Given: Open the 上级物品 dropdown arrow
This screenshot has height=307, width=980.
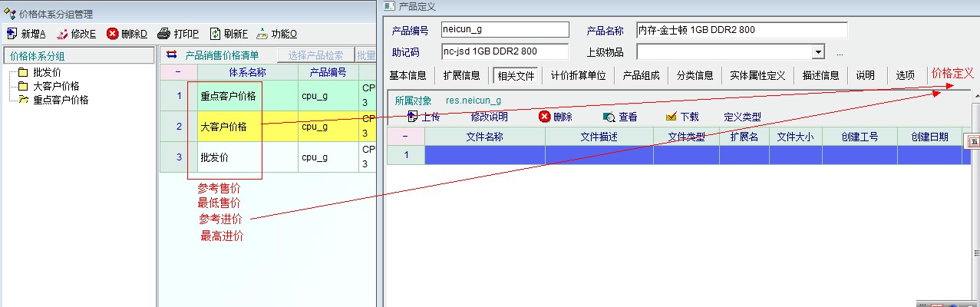Looking at the screenshot, I should coord(818,52).
